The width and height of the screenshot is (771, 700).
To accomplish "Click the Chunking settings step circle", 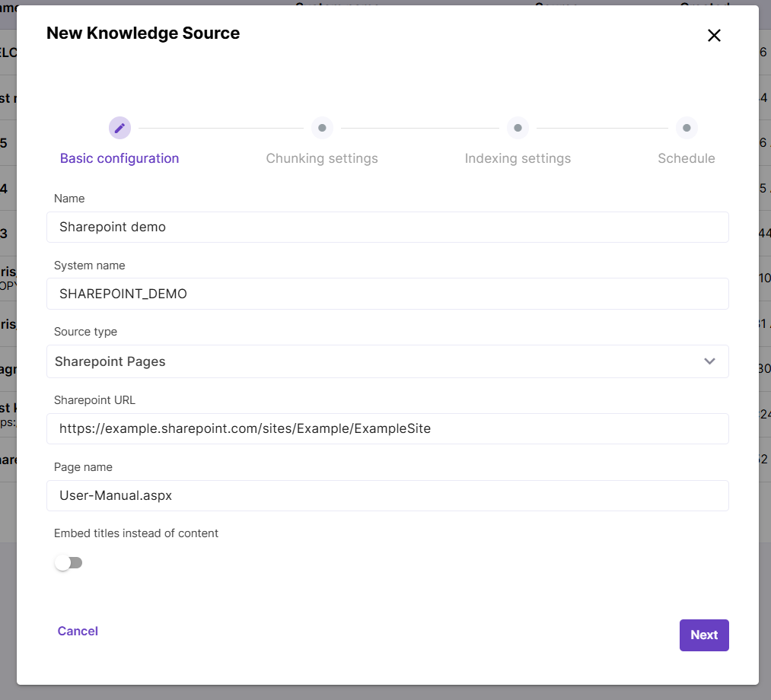I will [322, 128].
